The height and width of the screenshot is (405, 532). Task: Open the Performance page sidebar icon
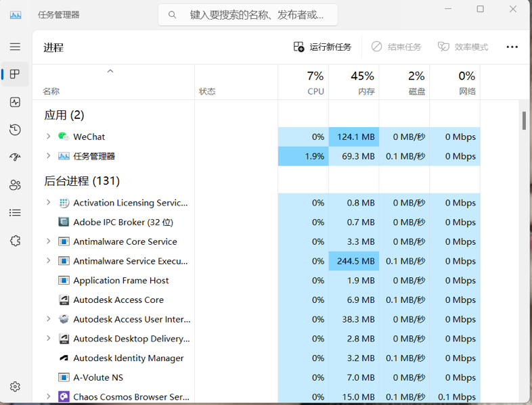[15, 102]
